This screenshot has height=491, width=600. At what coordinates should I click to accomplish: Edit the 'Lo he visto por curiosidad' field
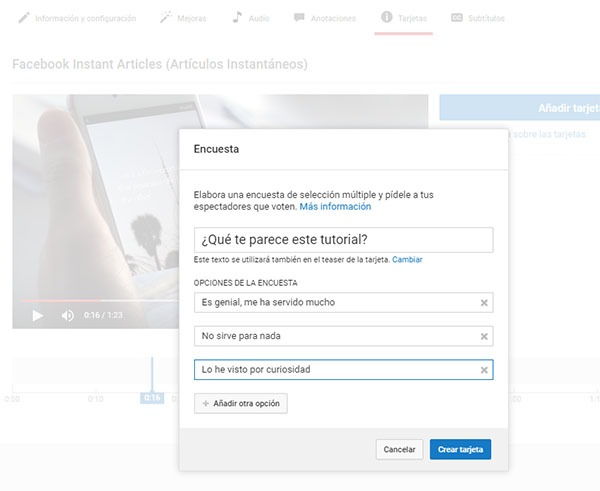tap(335, 370)
